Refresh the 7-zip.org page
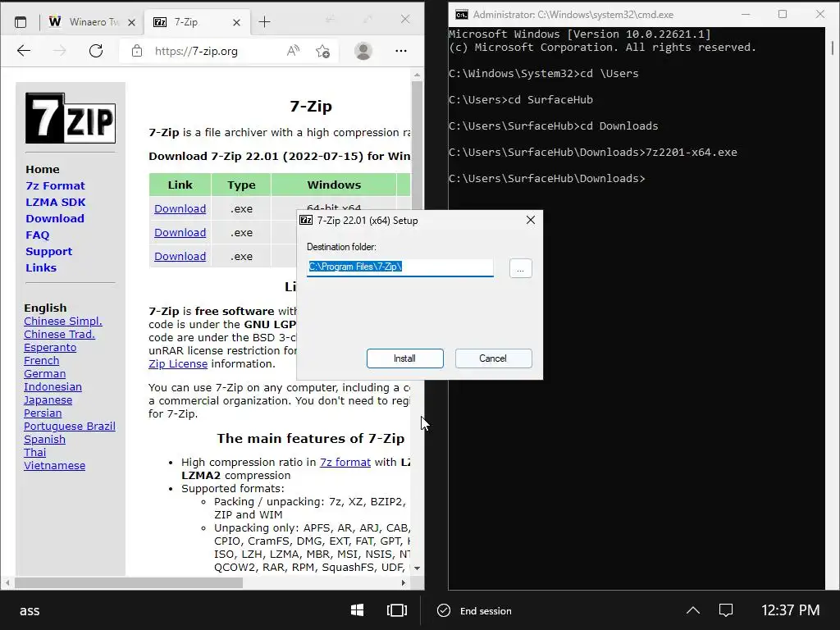The width and height of the screenshot is (840, 630). [96, 51]
